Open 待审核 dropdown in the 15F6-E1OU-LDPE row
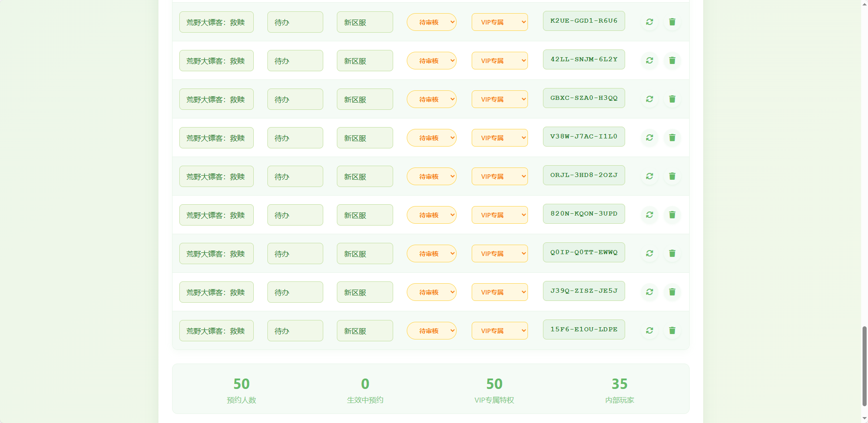Image resolution: width=868 pixels, height=423 pixels. coord(431,330)
